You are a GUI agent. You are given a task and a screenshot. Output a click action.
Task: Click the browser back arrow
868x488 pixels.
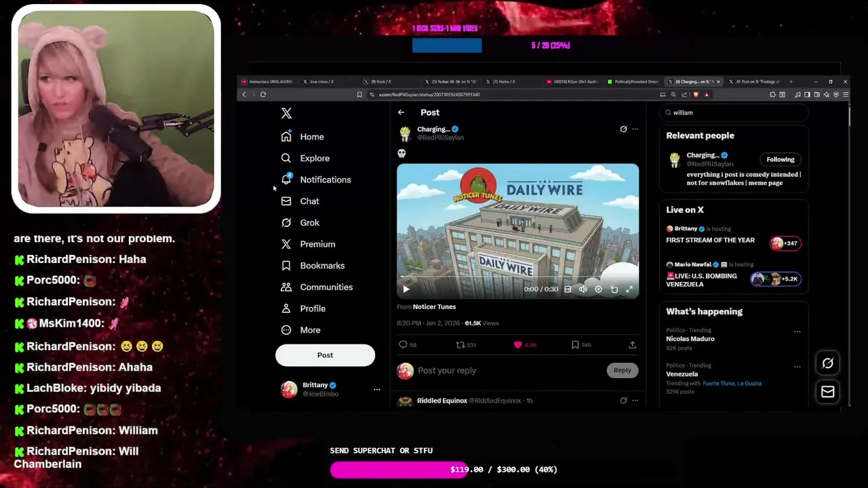click(244, 95)
